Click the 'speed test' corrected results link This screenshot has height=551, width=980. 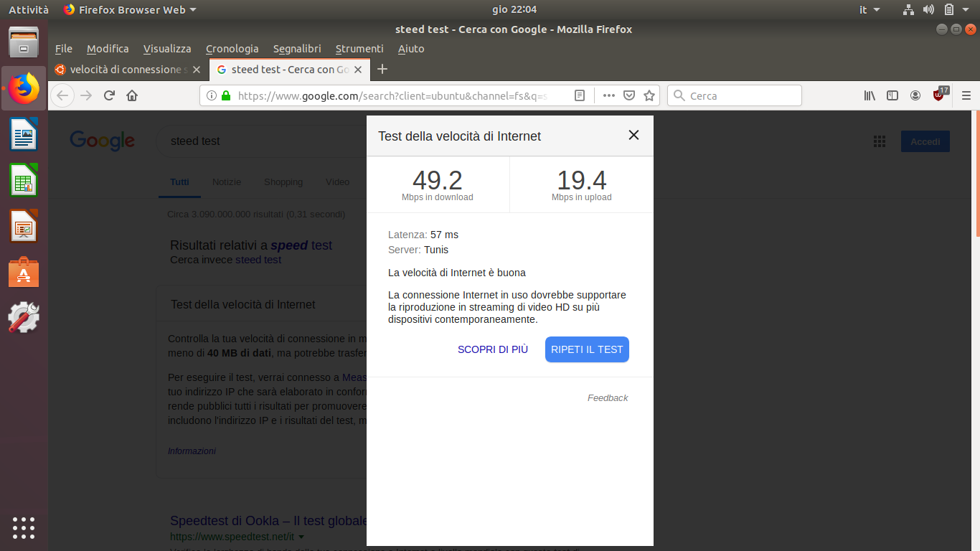[301, 245]
